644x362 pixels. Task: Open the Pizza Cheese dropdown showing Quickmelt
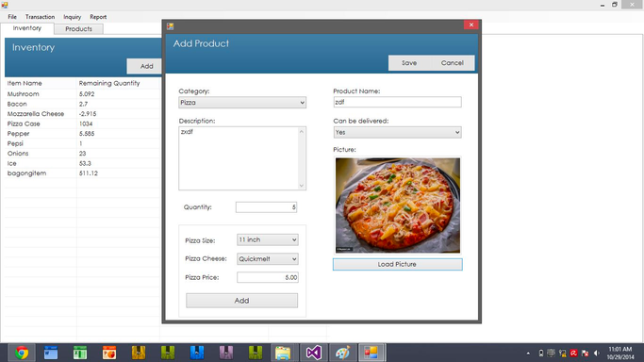coord(268,259)
